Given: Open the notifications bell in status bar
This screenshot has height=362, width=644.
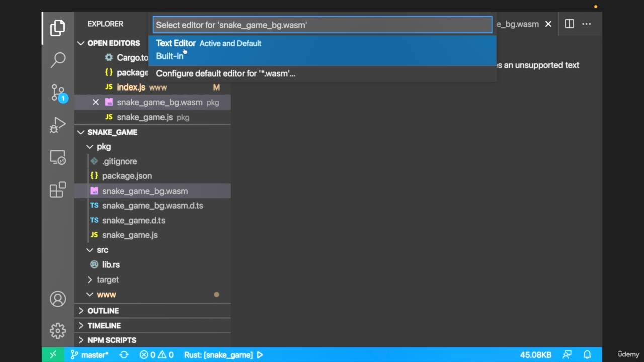Looking at the screenshot, I should pyautogui.click(x=587, y=355).
